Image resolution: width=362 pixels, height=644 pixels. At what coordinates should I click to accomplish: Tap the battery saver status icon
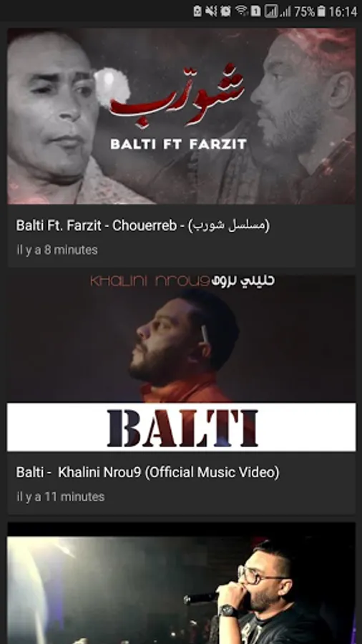click(x=197, y=11)
